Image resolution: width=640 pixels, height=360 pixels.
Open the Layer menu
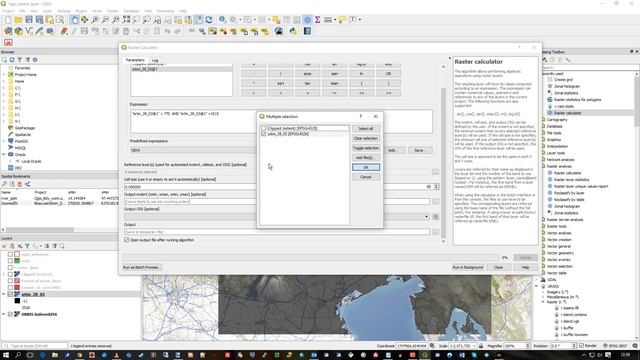[x=47, y=11]
